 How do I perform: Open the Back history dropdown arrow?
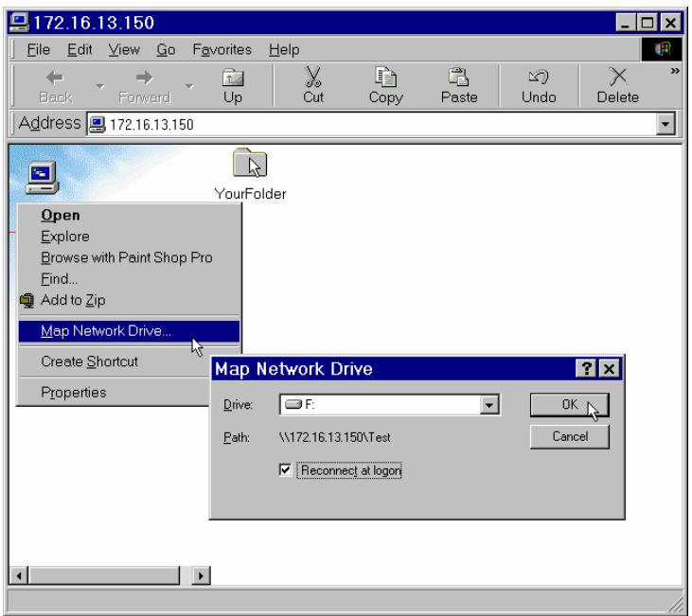(x=100, y=86)
